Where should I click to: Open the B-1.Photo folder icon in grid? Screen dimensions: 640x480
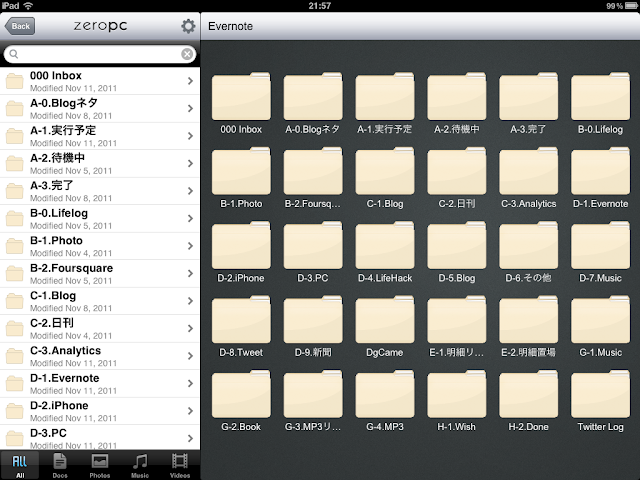[x=241, y=171]
